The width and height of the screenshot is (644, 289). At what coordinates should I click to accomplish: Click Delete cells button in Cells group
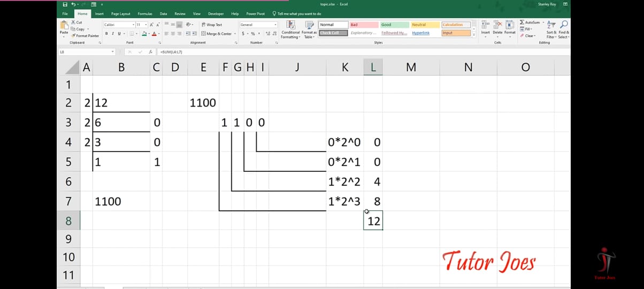pyautogui.click(x=497, y=28)
